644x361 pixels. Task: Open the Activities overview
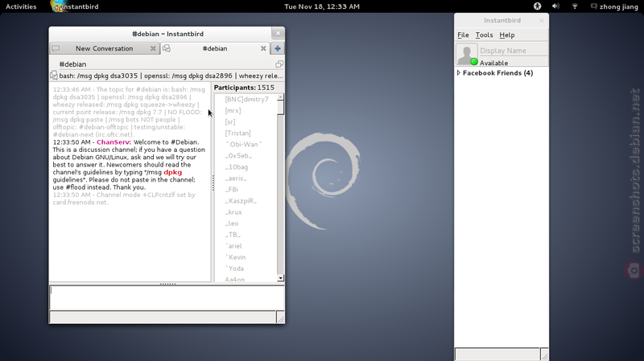(x=21, y=6)
